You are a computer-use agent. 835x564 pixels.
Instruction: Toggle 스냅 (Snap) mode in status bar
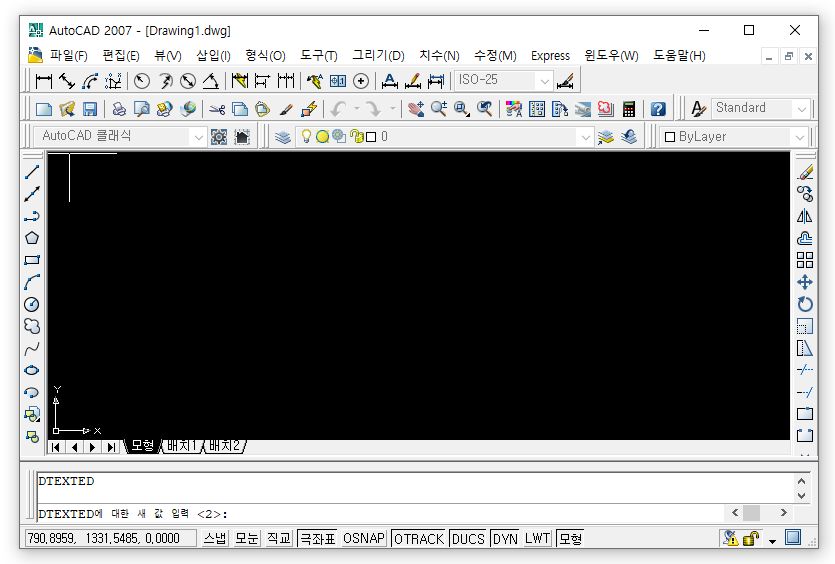215,538
